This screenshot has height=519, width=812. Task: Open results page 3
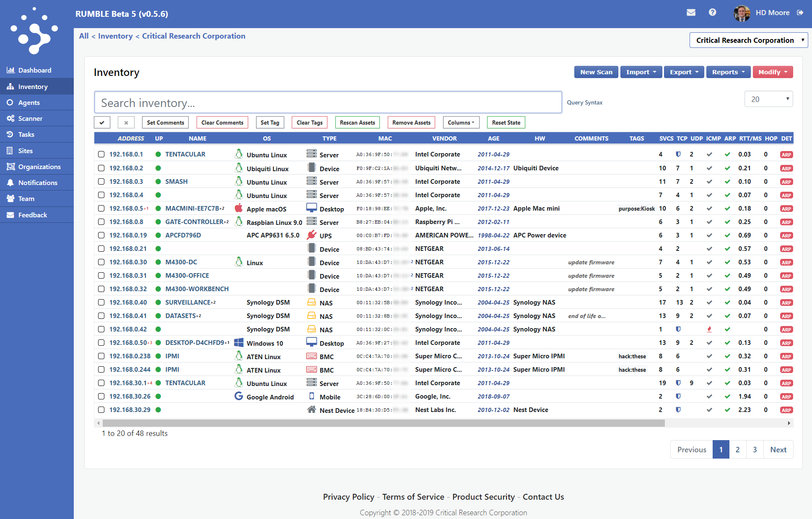[x=755, y=449]
